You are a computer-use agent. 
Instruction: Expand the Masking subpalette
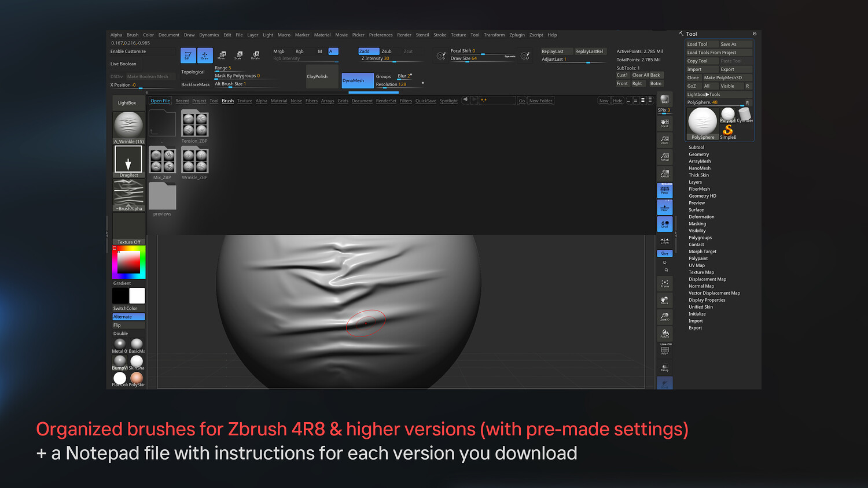[697, 224]
